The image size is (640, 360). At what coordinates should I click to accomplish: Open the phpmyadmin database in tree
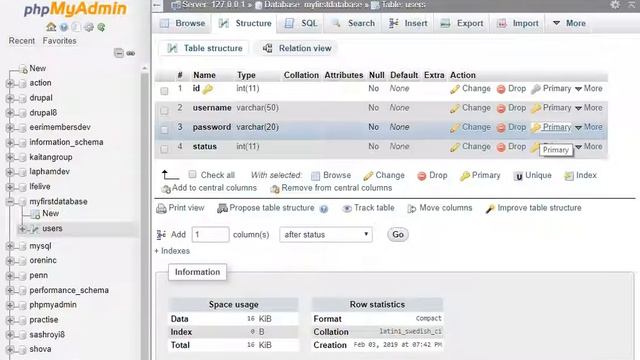(53, 305)
